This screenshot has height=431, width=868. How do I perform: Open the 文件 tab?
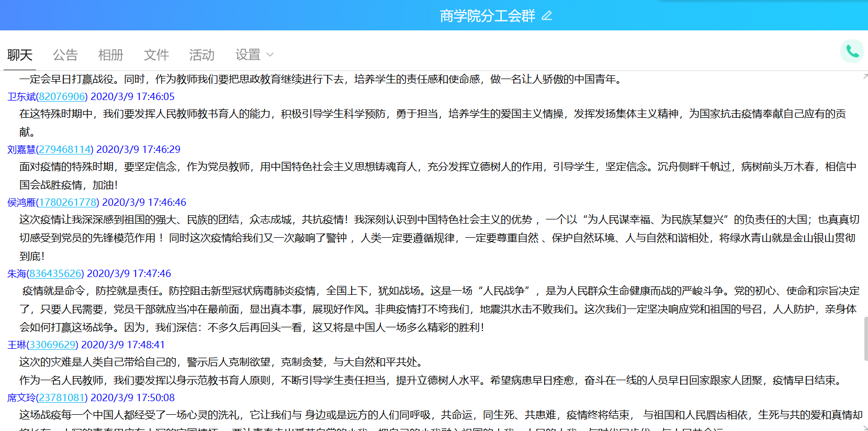(x=156, y=54)
